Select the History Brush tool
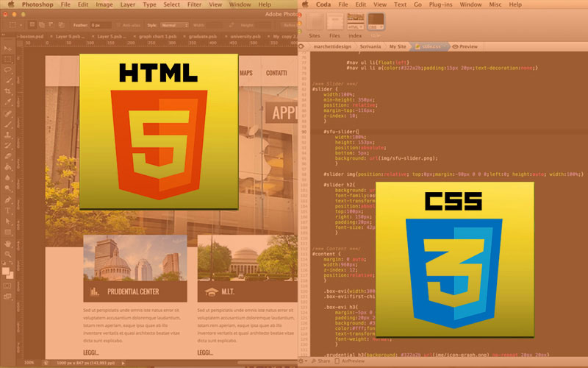Image resolution: width=588 pixels, height=368 pixels. pos(7,146)
